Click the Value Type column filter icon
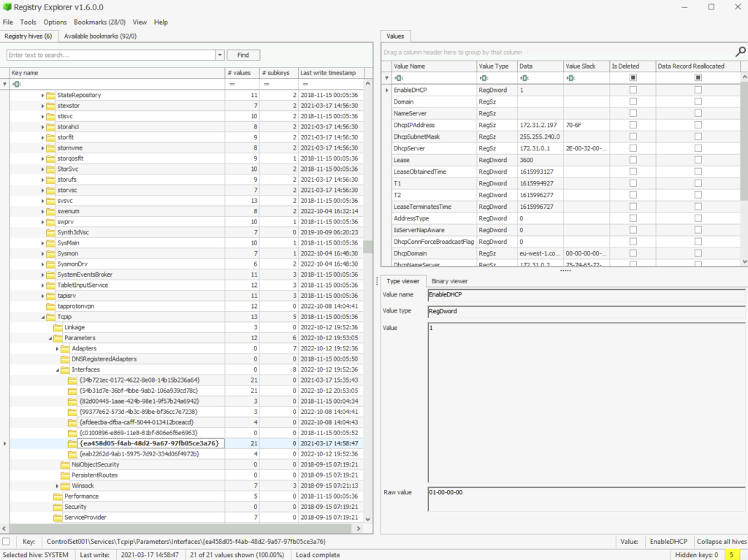This screenshot has height=560, width=748. pos(484,77)
